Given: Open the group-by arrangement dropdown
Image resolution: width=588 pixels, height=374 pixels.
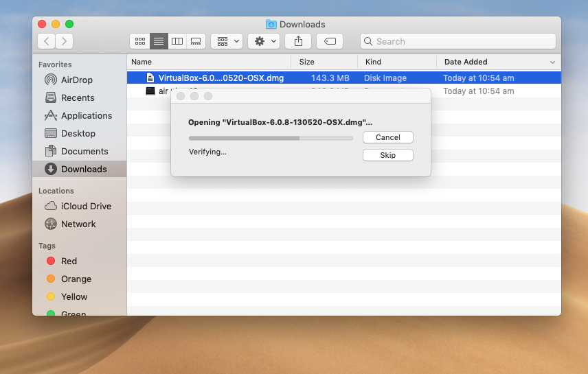Looking at the screenshot, I should [x=227, y=41].
